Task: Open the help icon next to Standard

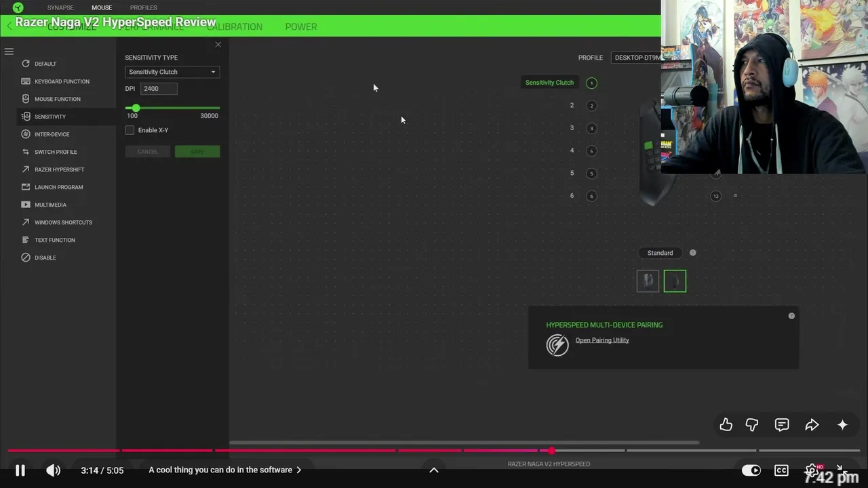Action: [692, 253]
